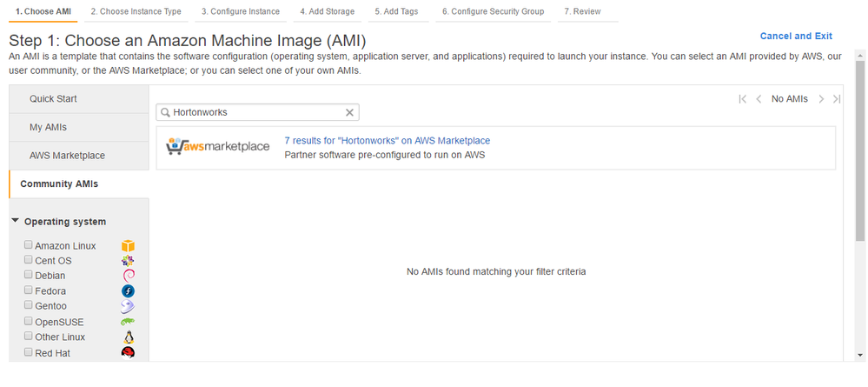Check the Amazon Linux checkbox
This screenshot has height=387, width=868.
[28, 244]
